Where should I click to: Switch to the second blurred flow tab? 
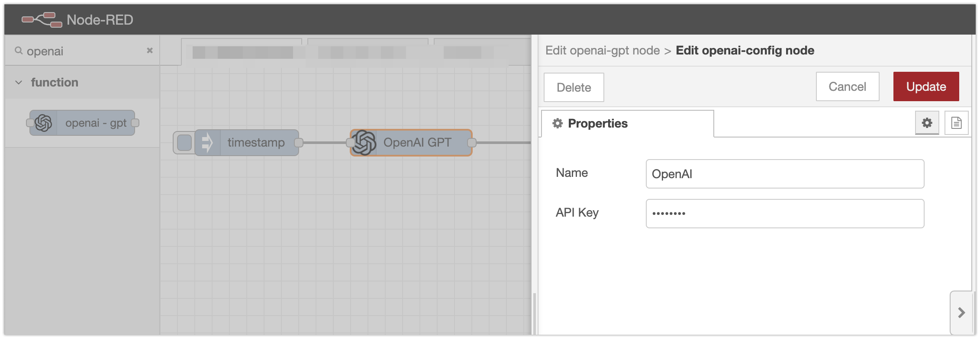pyautogui.click(x=368, y=52)
